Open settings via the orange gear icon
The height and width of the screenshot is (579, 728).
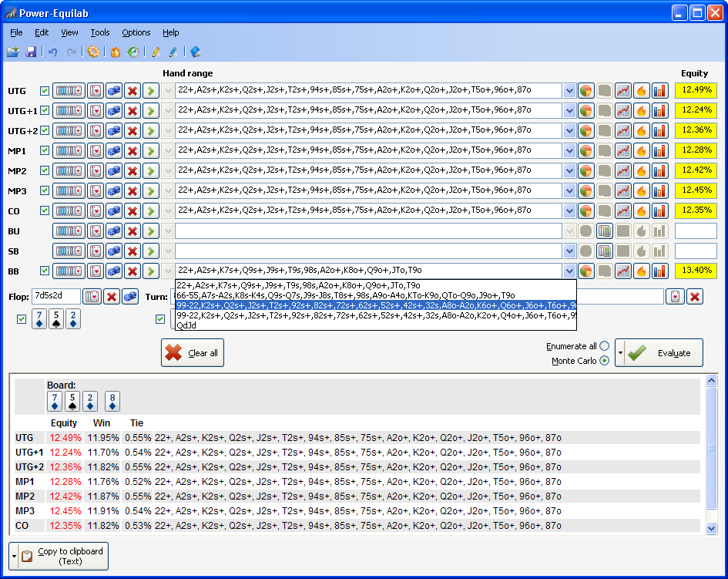click(93, 52)
